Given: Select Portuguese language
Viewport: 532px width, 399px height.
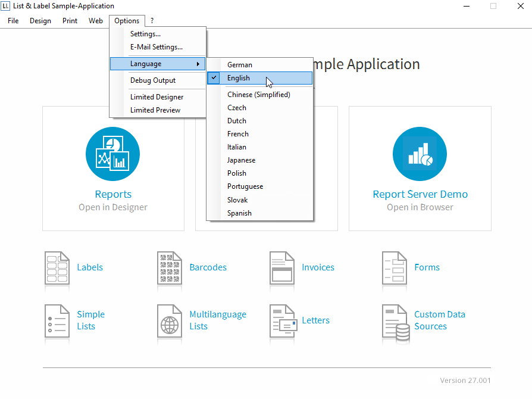Looking at the screenshot, I should click(x=259, y=186).
